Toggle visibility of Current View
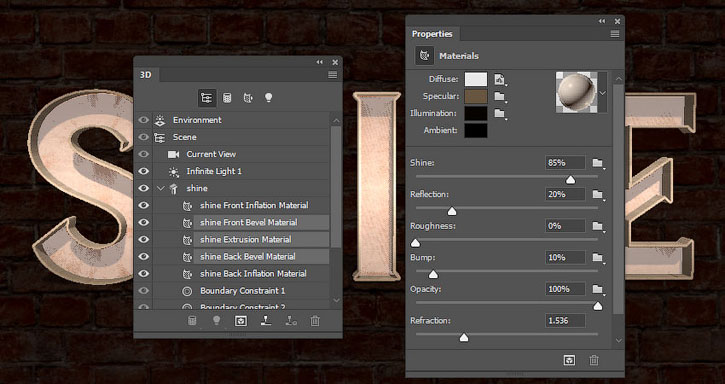The width and height of the screenshot is (725, 384). tap(143, 154)
